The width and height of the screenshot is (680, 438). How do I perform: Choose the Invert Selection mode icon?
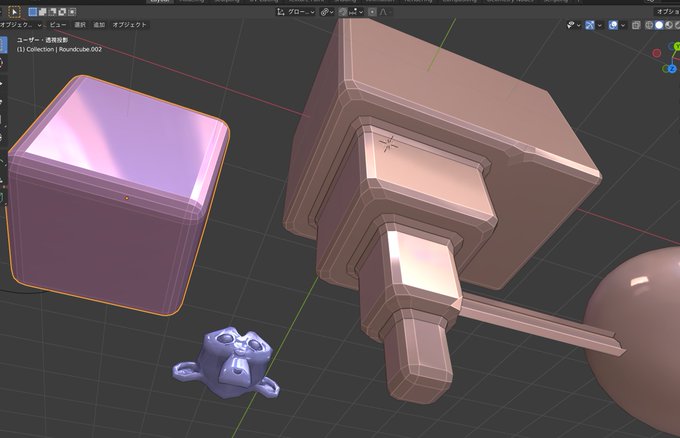point(62,12)
